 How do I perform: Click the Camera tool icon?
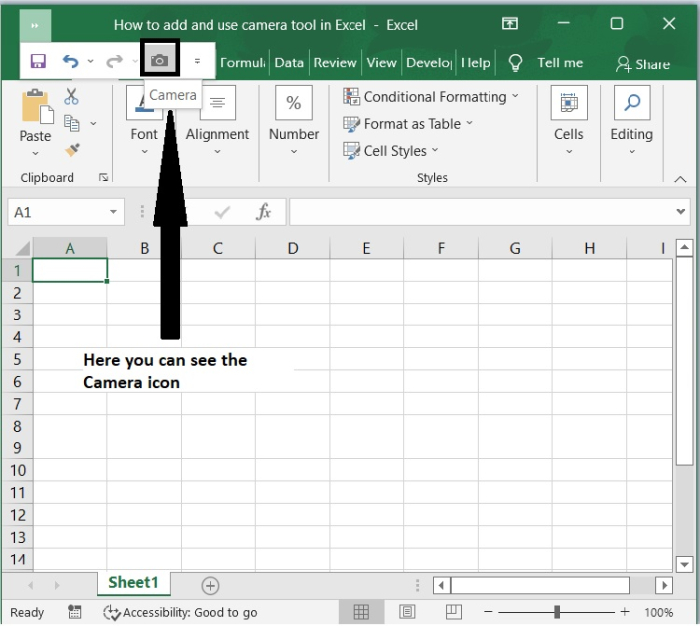tap(159, 60)
